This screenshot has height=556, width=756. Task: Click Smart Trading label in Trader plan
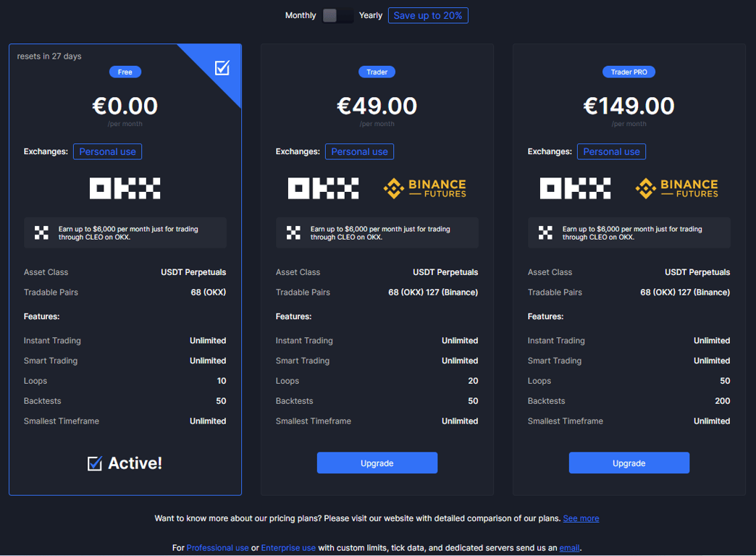click(x=302, y=361)
